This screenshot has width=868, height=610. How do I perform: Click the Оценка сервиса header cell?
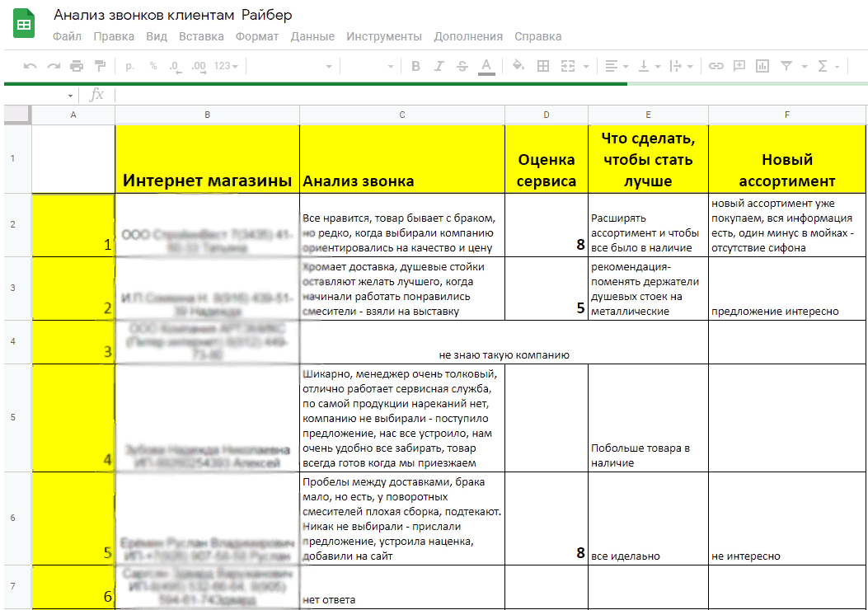[547, 159]
